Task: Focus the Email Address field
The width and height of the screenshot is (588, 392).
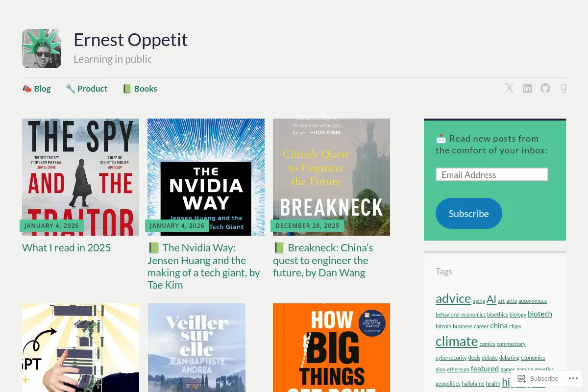Action: pyautogui.click(x=492, y=174)
